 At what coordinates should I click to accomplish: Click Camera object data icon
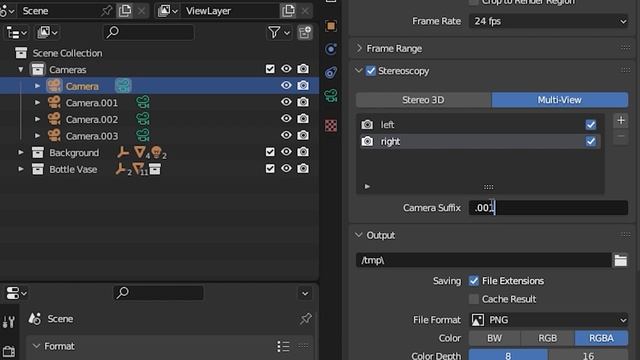click(123, 86)
